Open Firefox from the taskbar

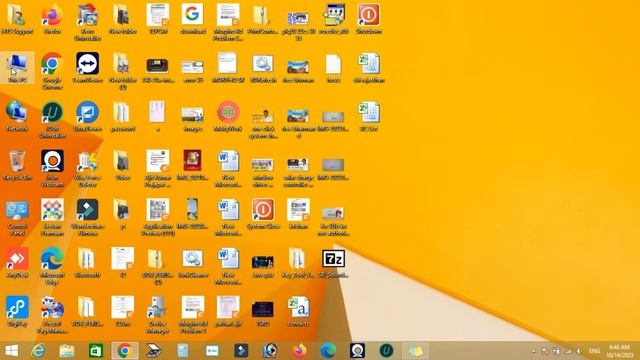tap(299, 351)
